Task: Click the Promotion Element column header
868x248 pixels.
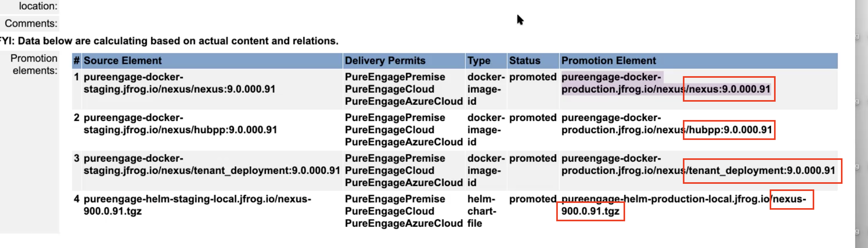Action: 608,61
